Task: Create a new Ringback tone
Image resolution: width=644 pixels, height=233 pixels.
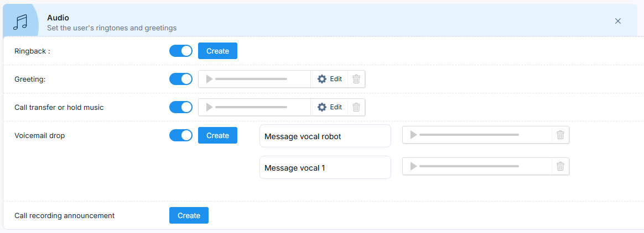Action: pyautogui.click(x=217, y=51)
